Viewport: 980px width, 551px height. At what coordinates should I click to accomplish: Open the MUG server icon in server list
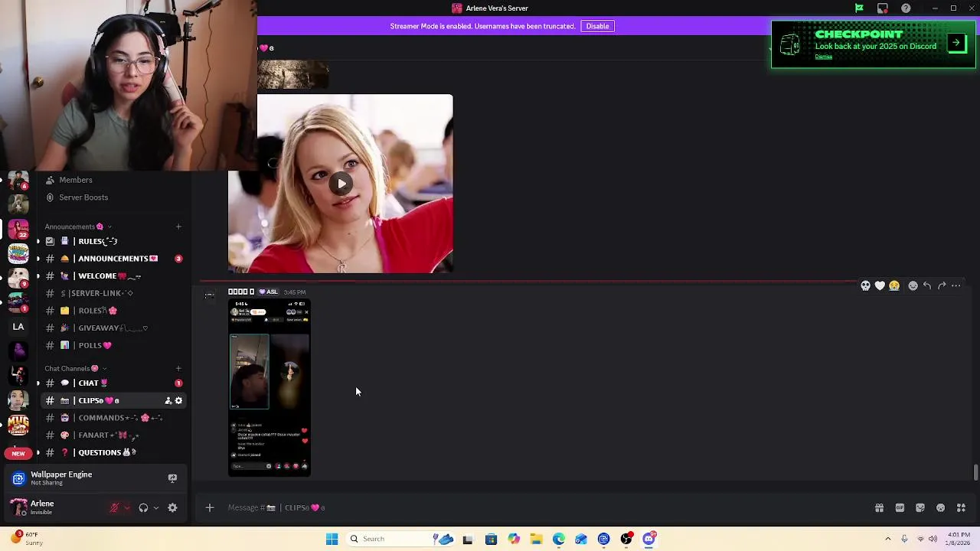18,423
